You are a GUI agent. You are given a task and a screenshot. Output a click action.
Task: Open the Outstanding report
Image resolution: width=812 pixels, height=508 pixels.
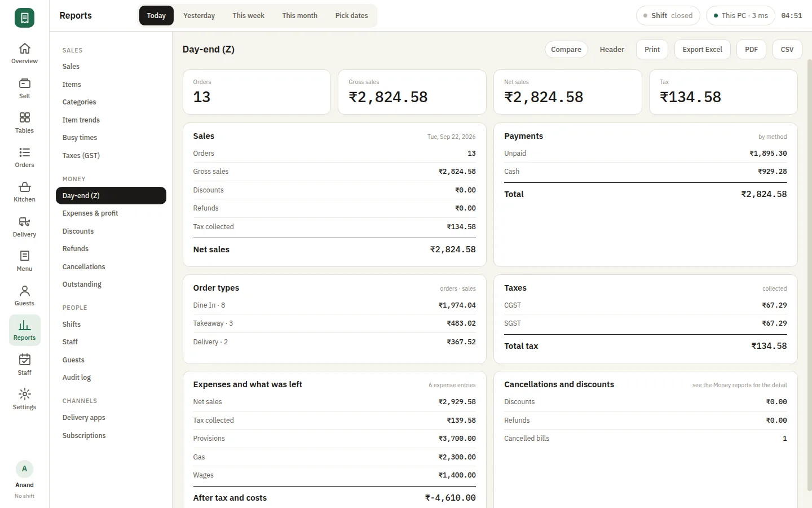pyautogui.click(x=111, y=284)
